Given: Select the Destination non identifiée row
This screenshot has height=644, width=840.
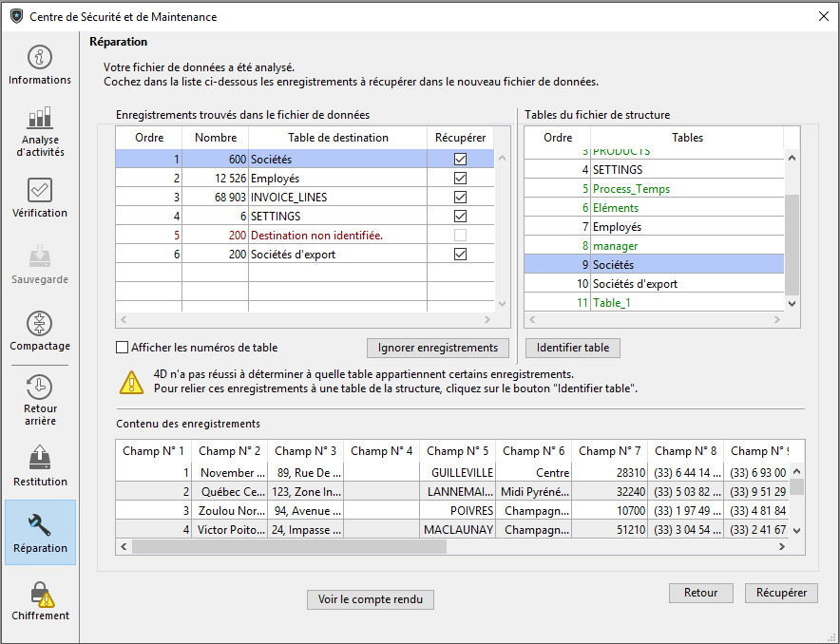Looking at the screenshot, I should coord(315,236).
